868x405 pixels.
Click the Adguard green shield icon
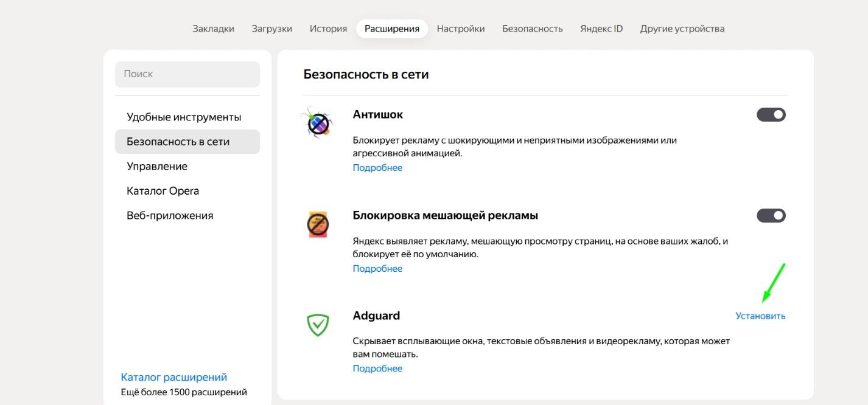[x=318, y=325]
